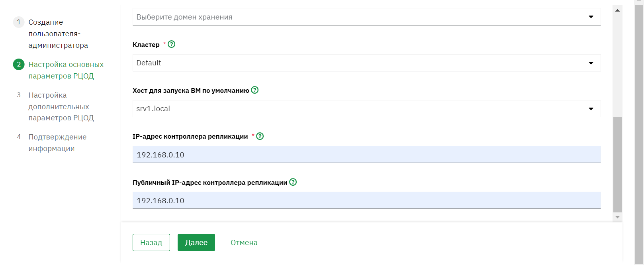
Task: Click label Публичный IP-адрес контроллера репликации
Action: (210, 183)
